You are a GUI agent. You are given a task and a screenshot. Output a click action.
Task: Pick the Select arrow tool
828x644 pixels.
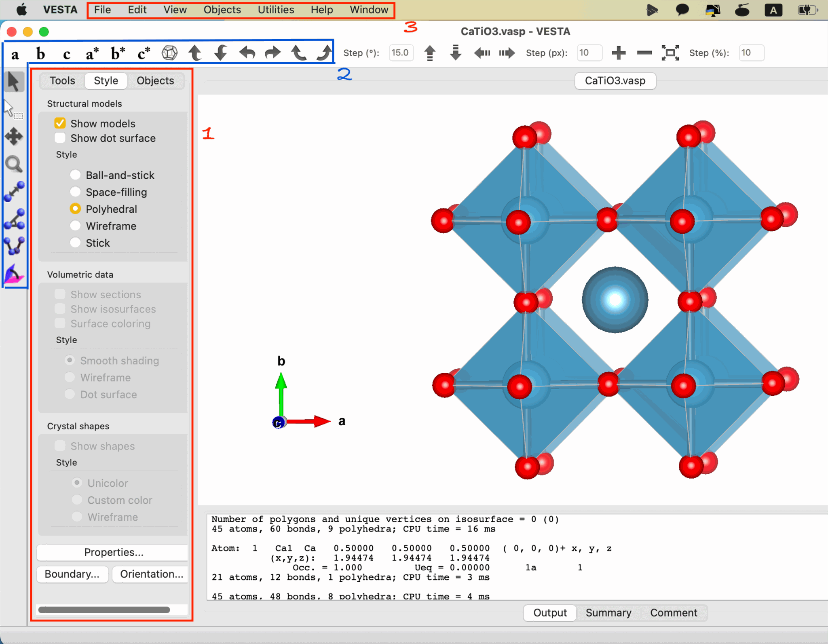pos(14,82)
